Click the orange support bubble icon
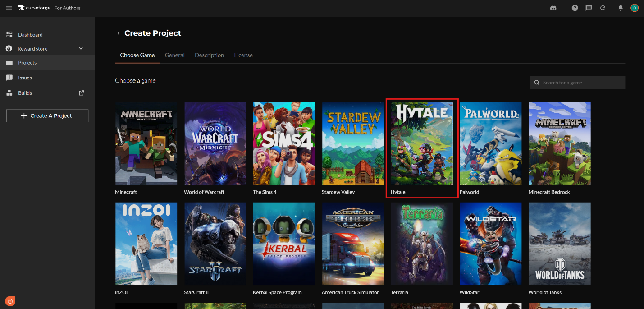This screenshot has height=309, width=644. point(10,300)
